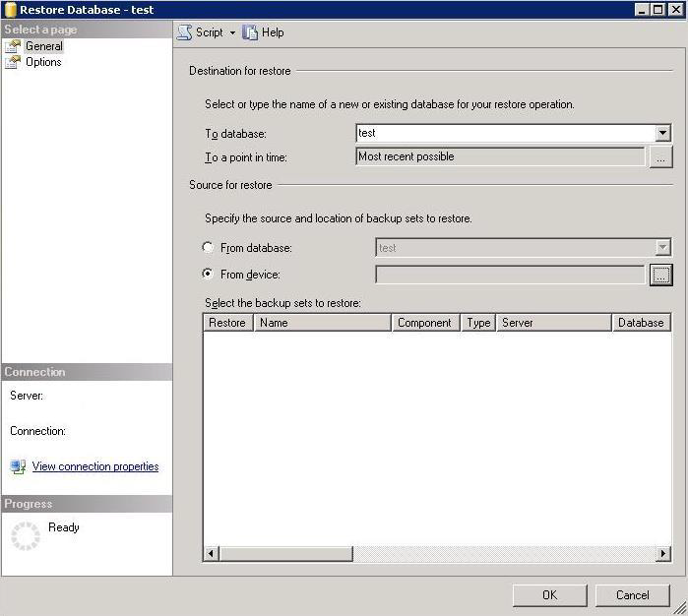
Task: Expand the To database dropdown
Action: [662, 134]
